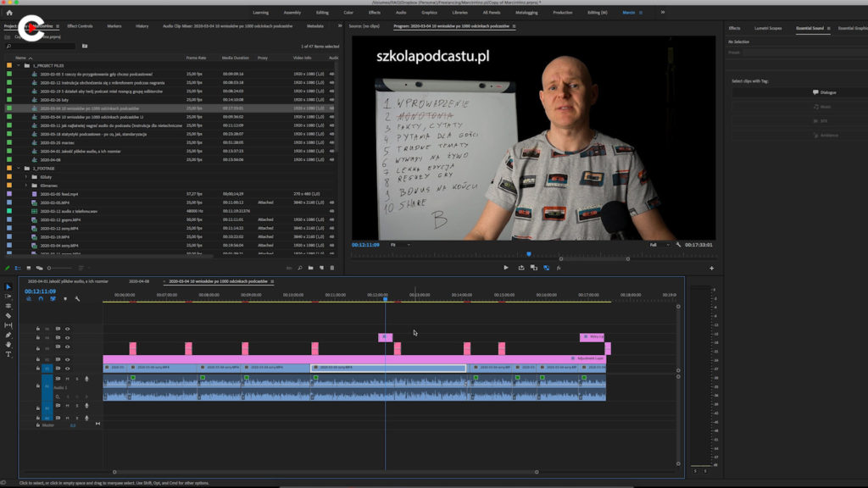
Task: Collapse the 1_PROJECT FILES bin
Action: pyautogui.click(x=19, y=65)
